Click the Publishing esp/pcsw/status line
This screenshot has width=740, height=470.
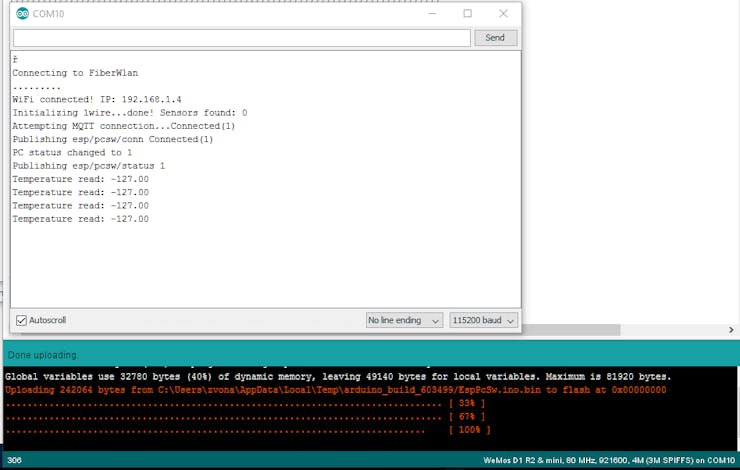(88, 166)
